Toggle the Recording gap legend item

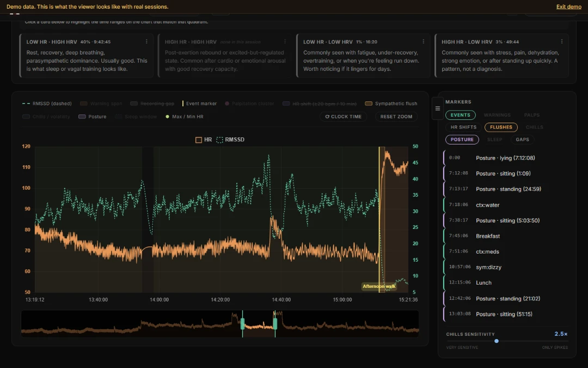pos(152,104)
